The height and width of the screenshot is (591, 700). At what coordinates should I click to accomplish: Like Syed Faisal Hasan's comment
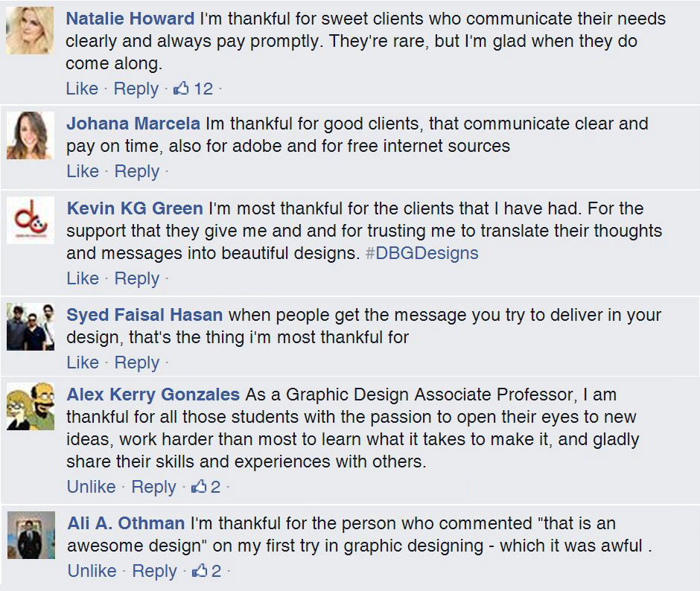pos(83,362)
